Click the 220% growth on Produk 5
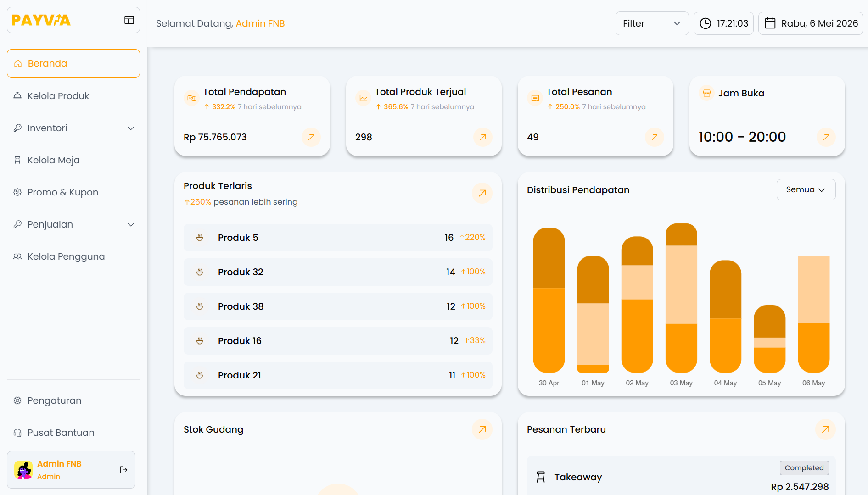Viewport: 868px width, 495px height. click(472, 237)
